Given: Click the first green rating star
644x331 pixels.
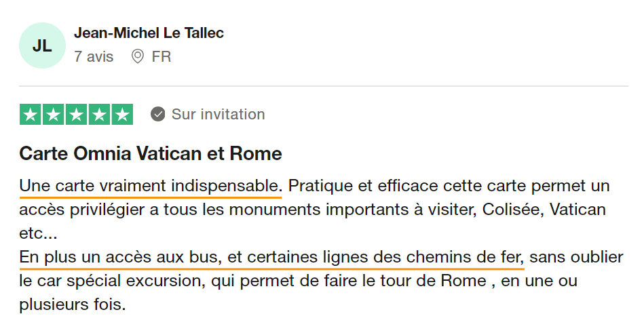Looking at the screenshot, I should [x=31, y=115].
